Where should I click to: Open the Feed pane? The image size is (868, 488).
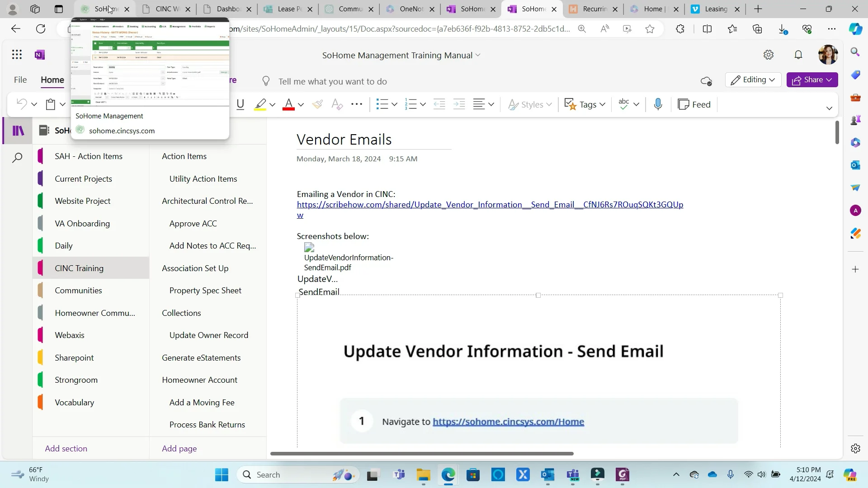tap(694, 104)
